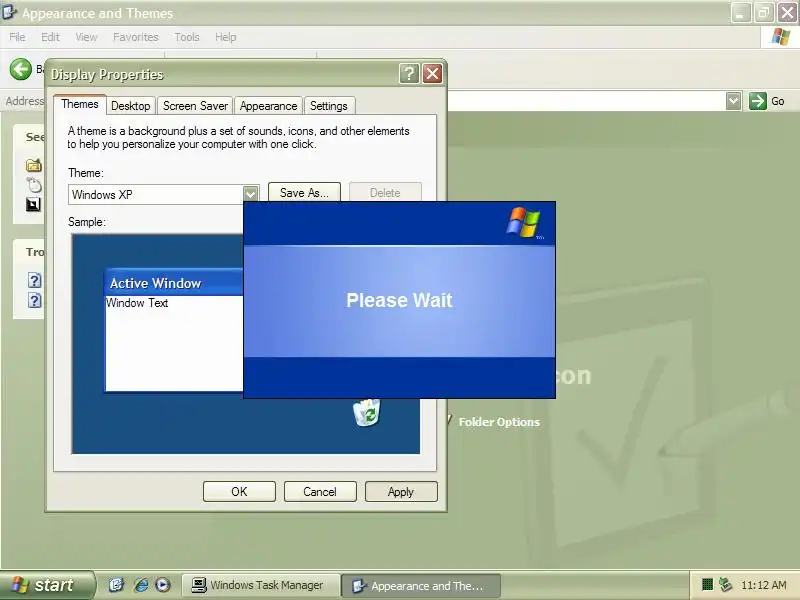Click the Please Wait text
Viewport: 800px width, 600px height.
point(399,300)
